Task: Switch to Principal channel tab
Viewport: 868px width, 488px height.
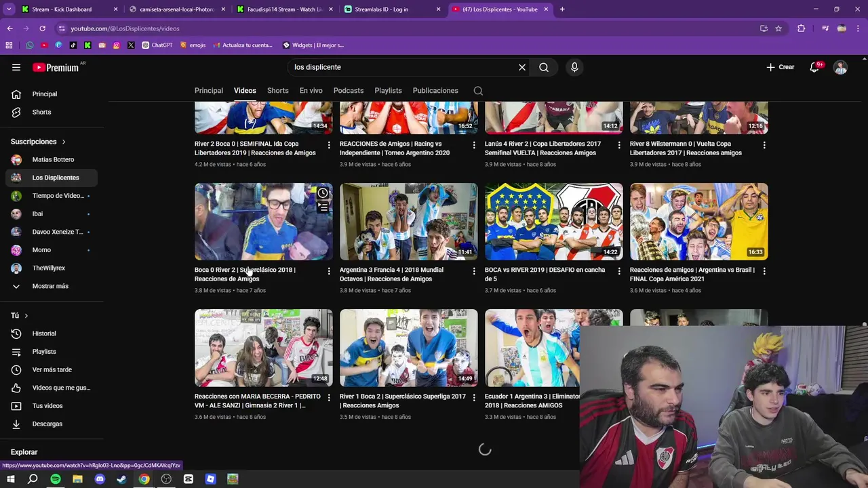Action: click(209, 91)
